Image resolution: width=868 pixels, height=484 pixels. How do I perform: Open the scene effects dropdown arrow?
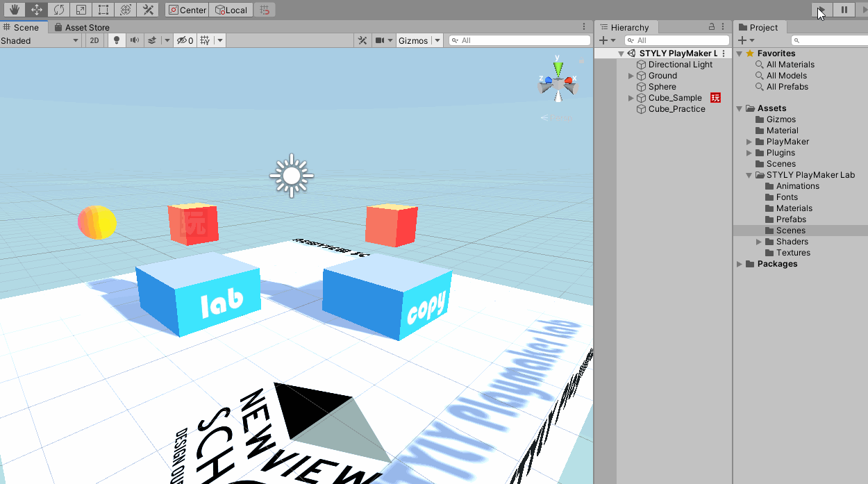click(x=167, y=40)
